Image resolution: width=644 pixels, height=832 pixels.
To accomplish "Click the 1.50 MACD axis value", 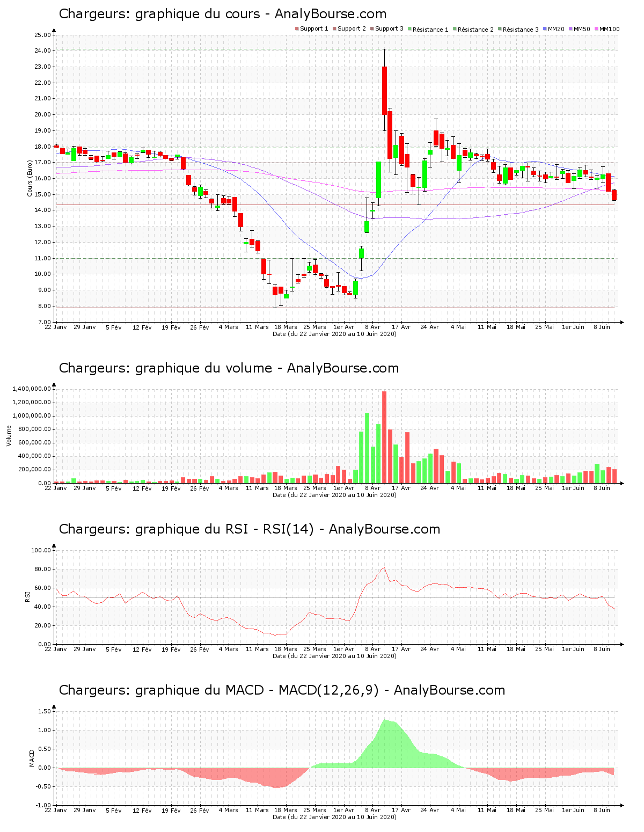I will coord(46,711).
